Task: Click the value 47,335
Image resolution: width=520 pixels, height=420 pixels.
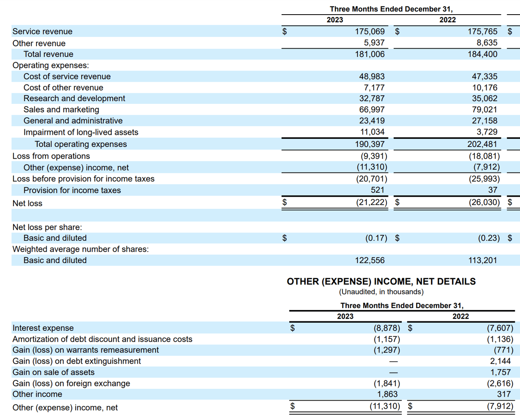Action: coord(485,76)
